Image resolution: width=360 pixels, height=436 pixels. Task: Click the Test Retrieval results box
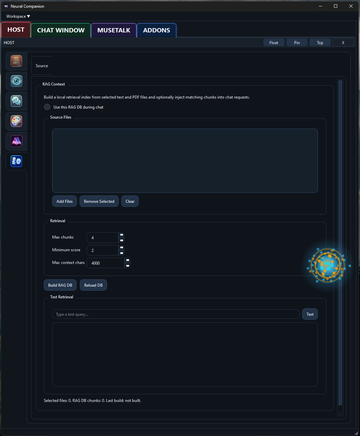click(x=185, y=354)
